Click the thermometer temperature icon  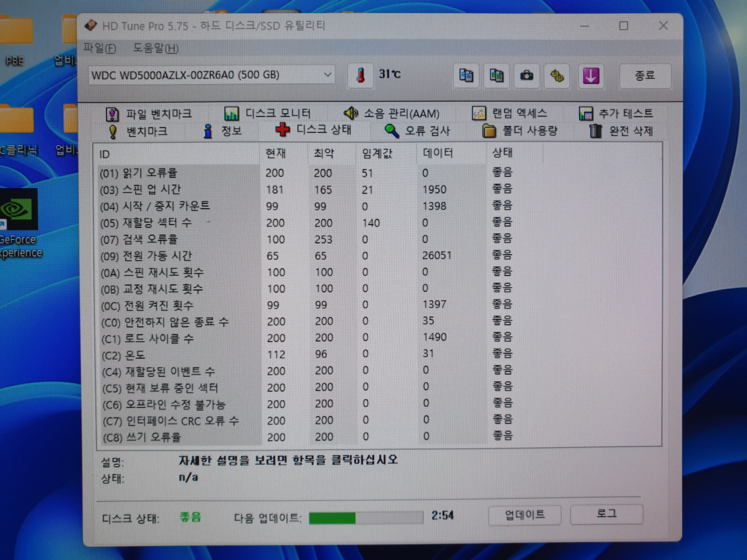(x=361, y=75)
